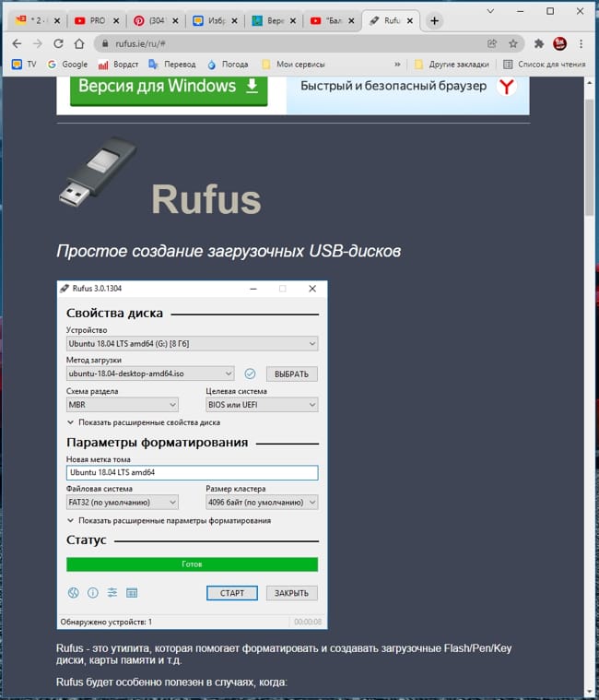Show hidden bookmarks with the » chevron
599x700 pixels.
pos(397,65)
